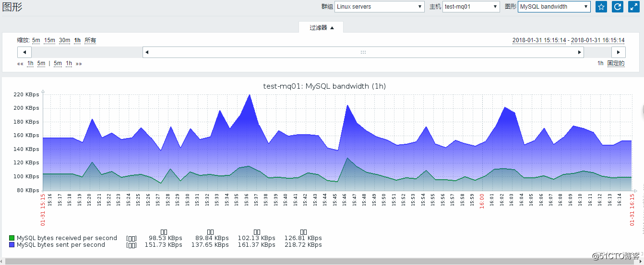Set zoom to 1h
Screen dimensions: 644x265
click(x=77, y=40)
